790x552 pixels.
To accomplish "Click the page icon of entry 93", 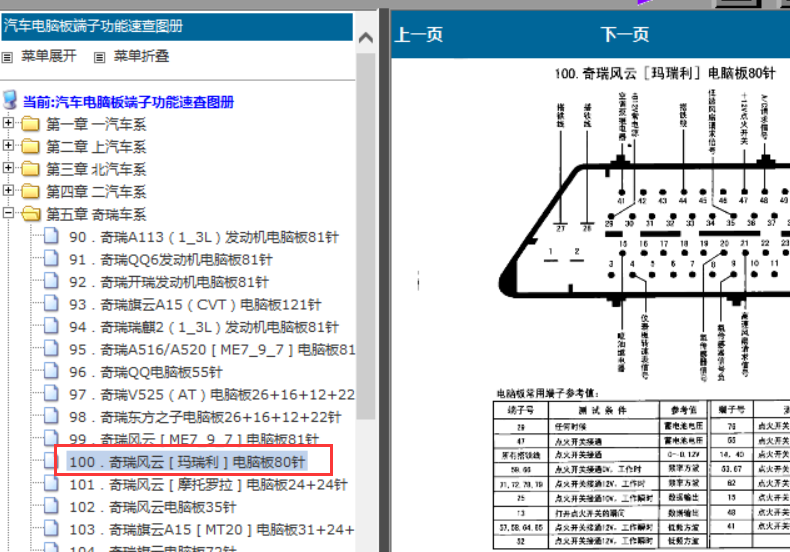I will point(51,303).
